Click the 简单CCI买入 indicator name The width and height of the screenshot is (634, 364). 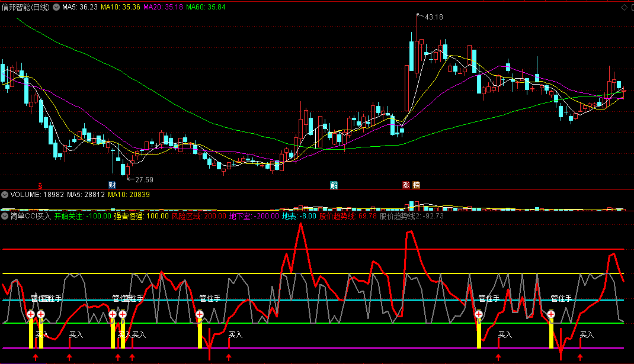click(31, 216)
